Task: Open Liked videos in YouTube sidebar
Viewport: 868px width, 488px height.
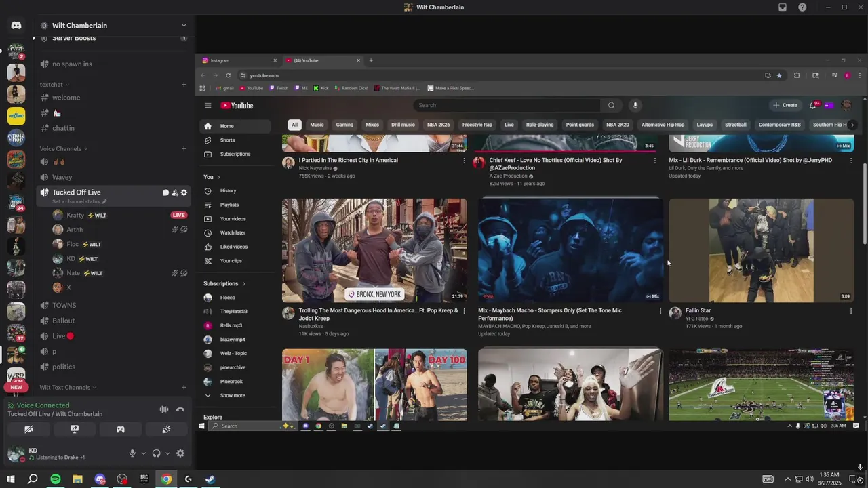Action: click(x=235, y=247)
